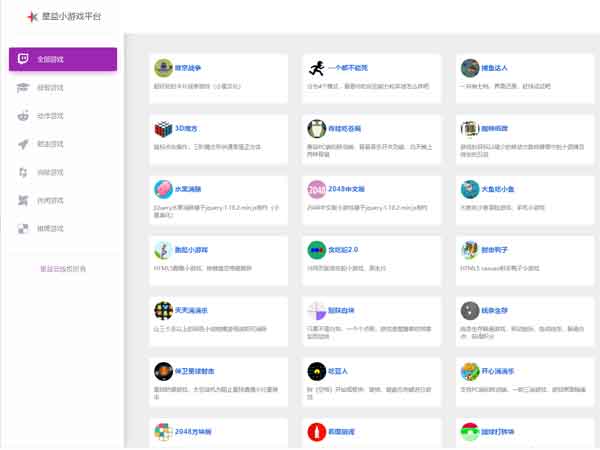
Task: Click the pink 2048 game icon
Action: point(315,189)
